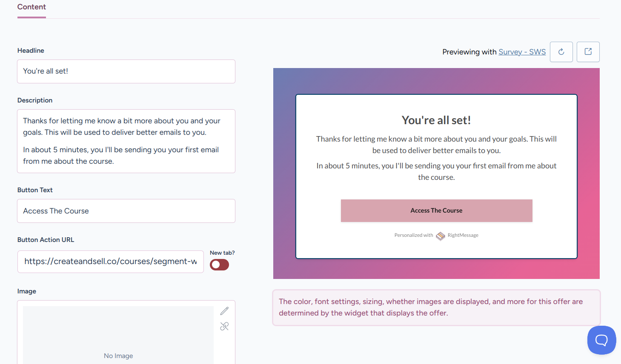The height and width of the screenshot is (364, 621).
Task: Focus the Headline input field
Action: click(x=126, y=71)
